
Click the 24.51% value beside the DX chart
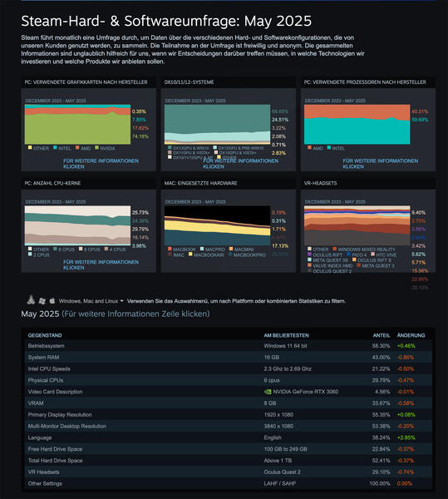click(x=280, y=120)
